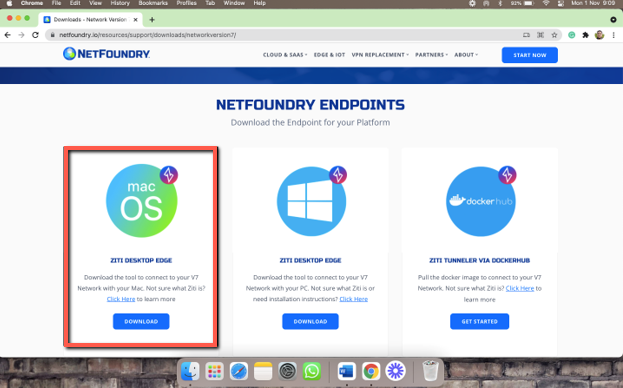Download Ziti Desktop Edge for Windows
Viewport: 623px width, 388px height.
point(310,321)
